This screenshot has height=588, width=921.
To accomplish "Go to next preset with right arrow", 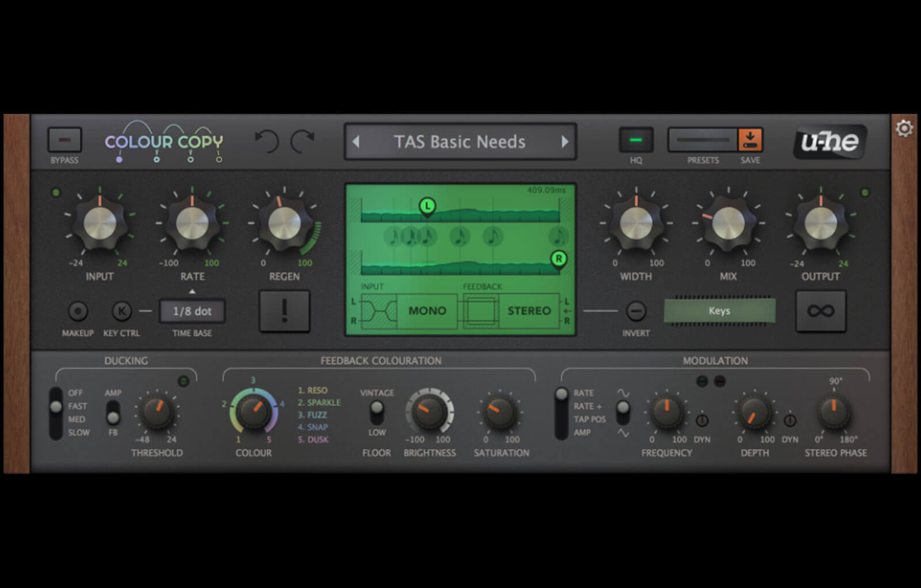I will pos(565,142).
